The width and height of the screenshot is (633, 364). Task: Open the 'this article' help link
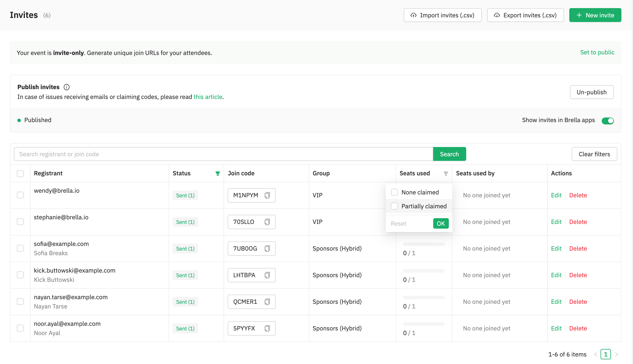pyautogui.click(x=208, y=97)
